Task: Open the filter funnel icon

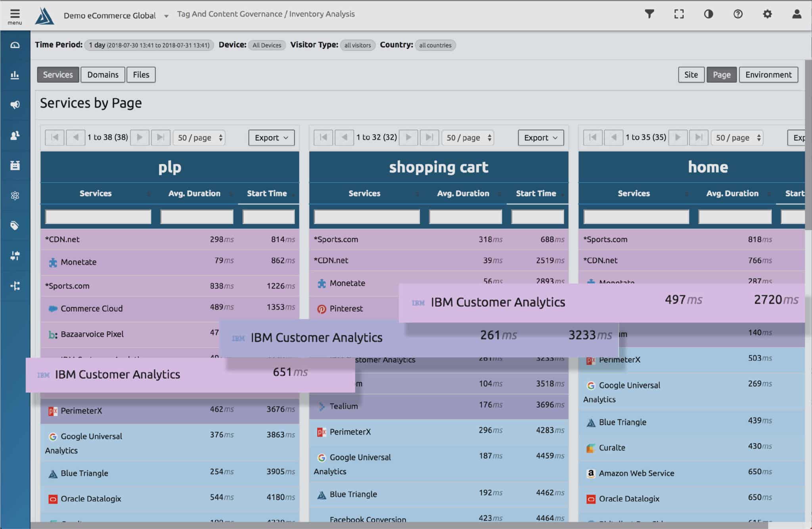Action: click(x=649, y=14)
